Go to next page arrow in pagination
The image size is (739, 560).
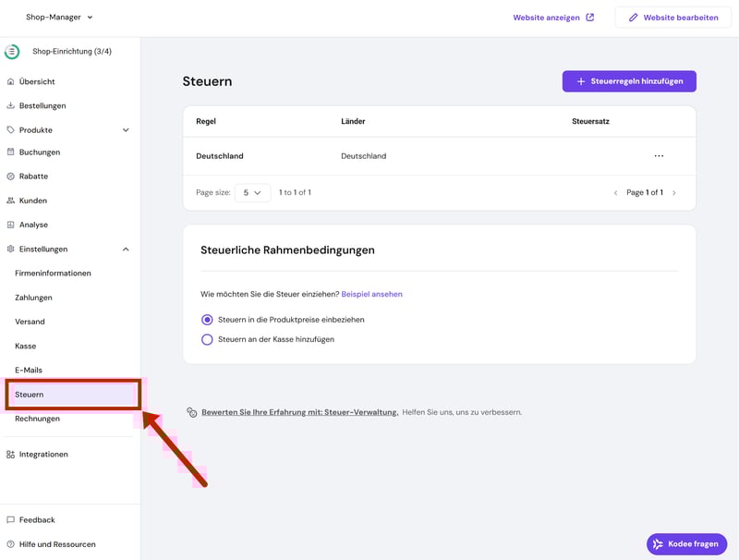tap(674, 192)
